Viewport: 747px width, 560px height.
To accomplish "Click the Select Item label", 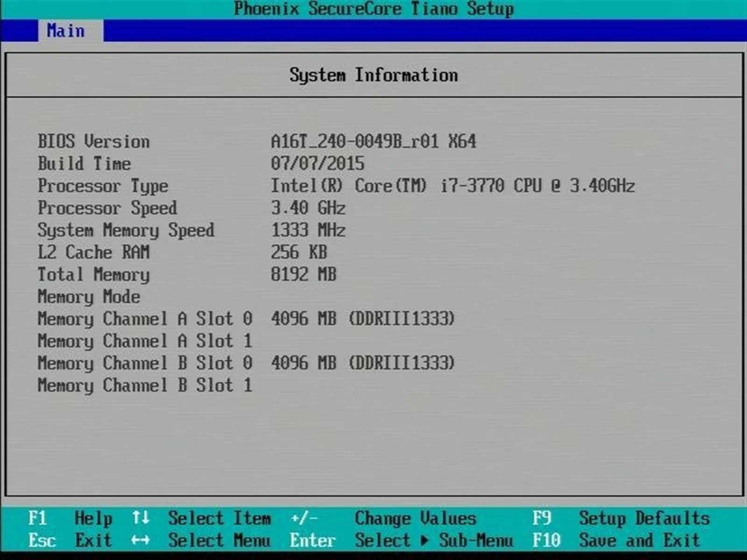I will tap(219, 518).
